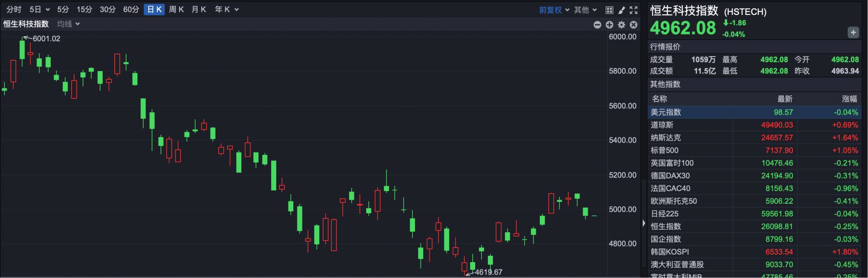
Task: Select the 标普500 index row
Action: point(754,150)
